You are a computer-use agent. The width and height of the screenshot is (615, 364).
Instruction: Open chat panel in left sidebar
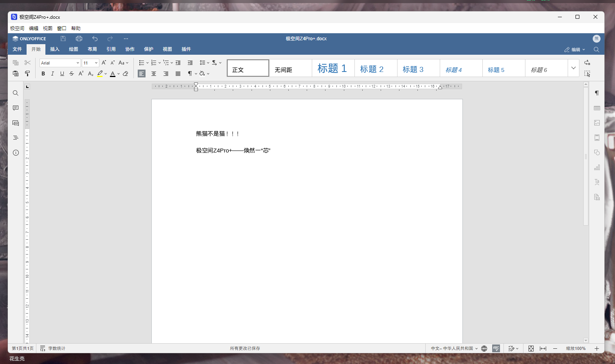click(16, 123)
